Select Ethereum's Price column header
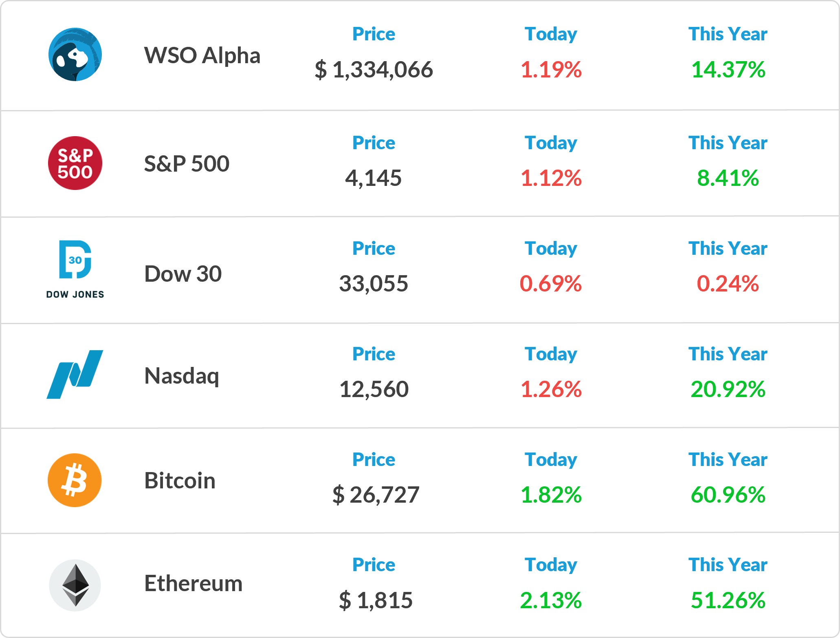 pos(374,565)
